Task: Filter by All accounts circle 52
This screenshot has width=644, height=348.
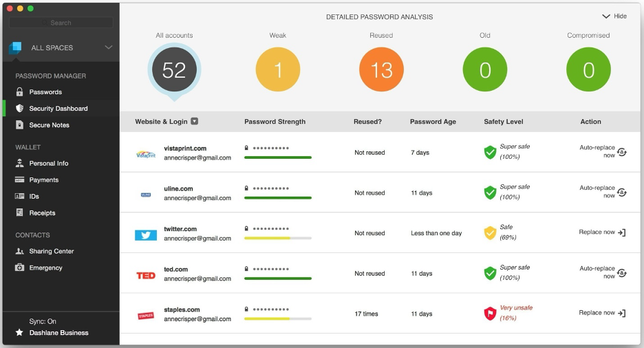Action: (x=174, y=69)
